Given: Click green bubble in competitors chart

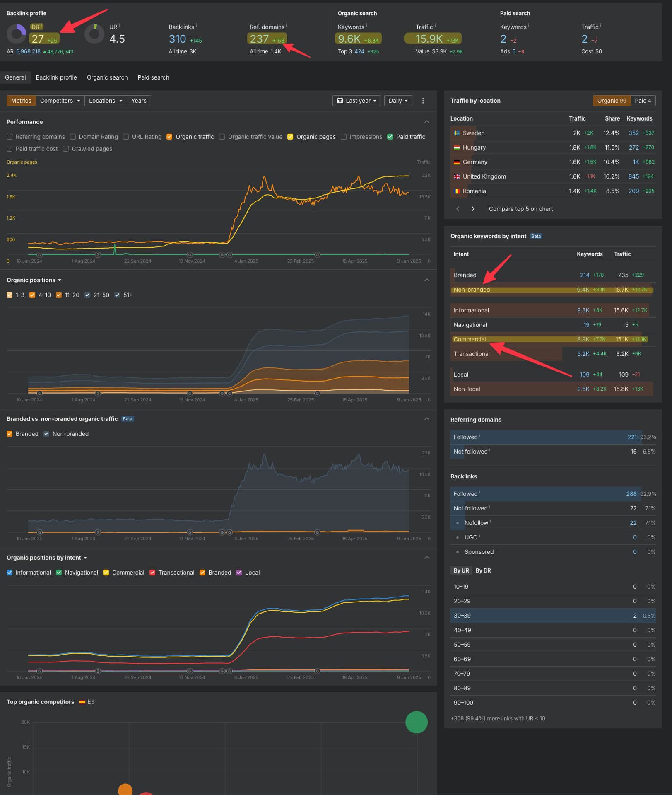Looking at the screenshot, I should pos(416,722).
